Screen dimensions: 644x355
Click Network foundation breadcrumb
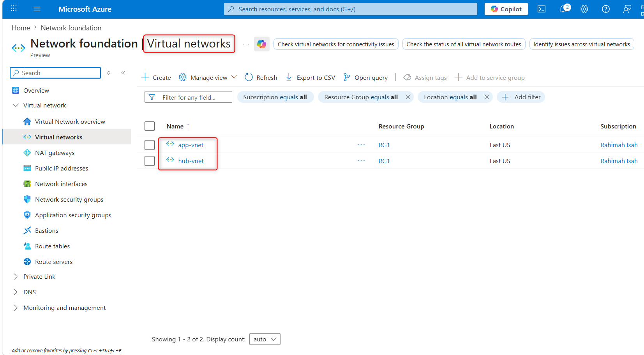[x=71, y=28]
